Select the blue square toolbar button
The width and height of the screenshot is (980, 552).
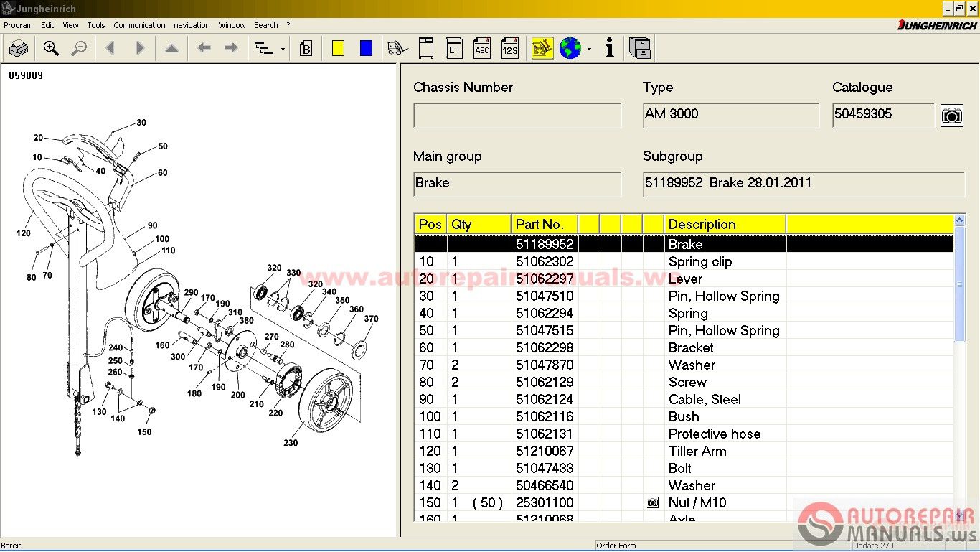click(x=366, y=48)
